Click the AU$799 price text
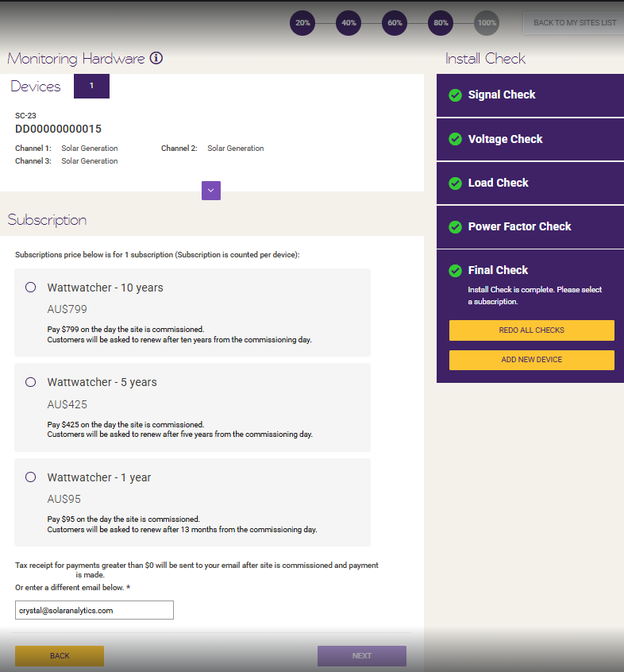Screen dimensions: 624x672 coord(67,310)
